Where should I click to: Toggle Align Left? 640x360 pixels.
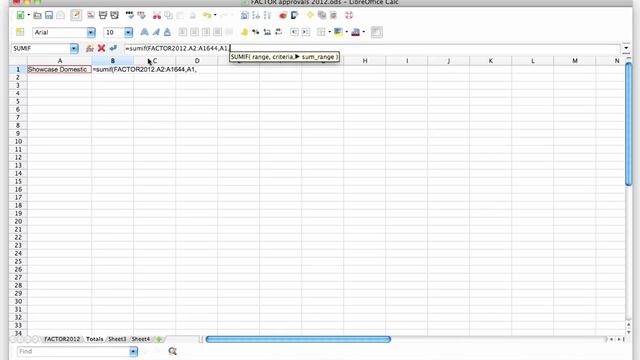pos(183,32)
